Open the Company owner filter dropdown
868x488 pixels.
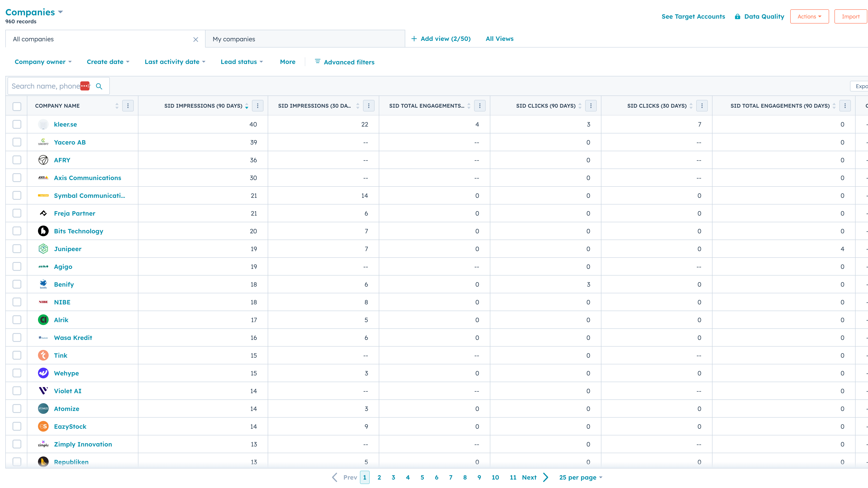tap(43, 62)
